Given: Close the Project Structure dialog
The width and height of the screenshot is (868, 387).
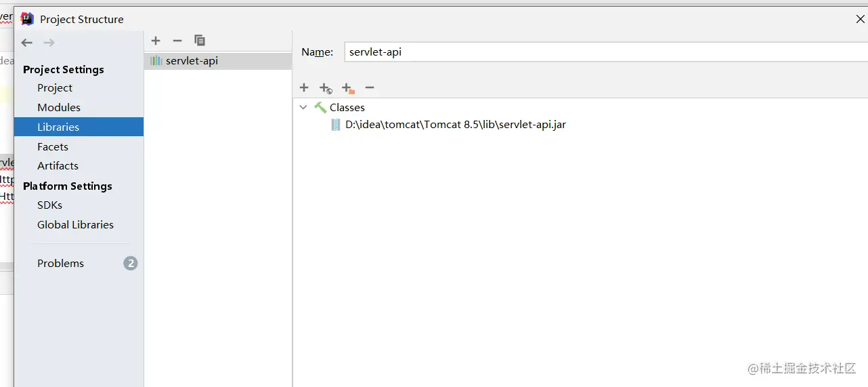Looking at the screenshot, I should (860, 19).
